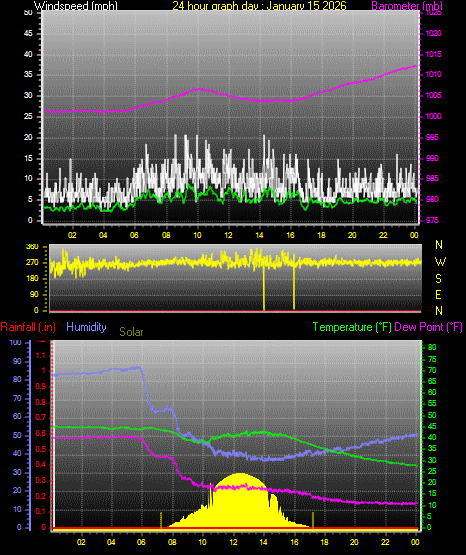Click temperature axis value "55"
Viewport: 466px width, 555px height.
432,403
